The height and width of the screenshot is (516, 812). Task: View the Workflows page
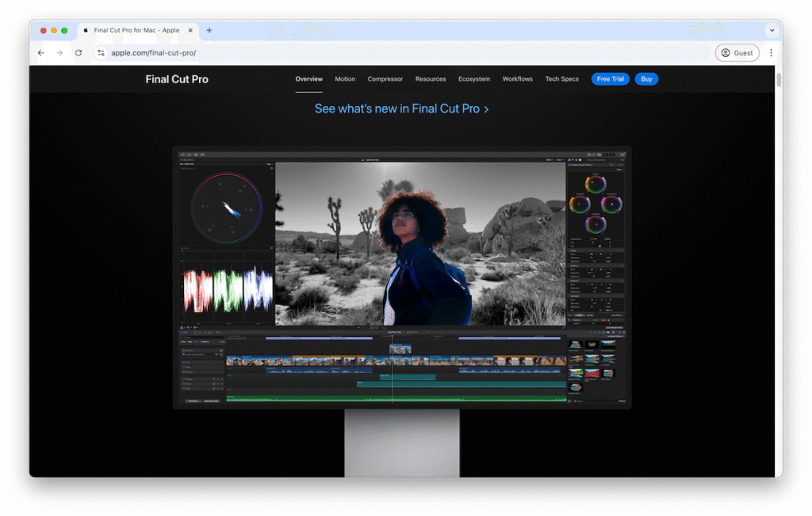517,79
